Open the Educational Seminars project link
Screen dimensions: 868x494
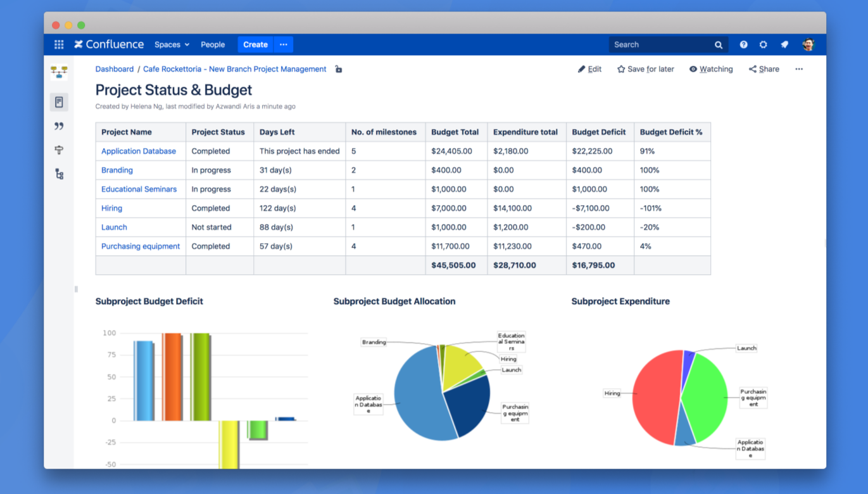tap(139, 189)
